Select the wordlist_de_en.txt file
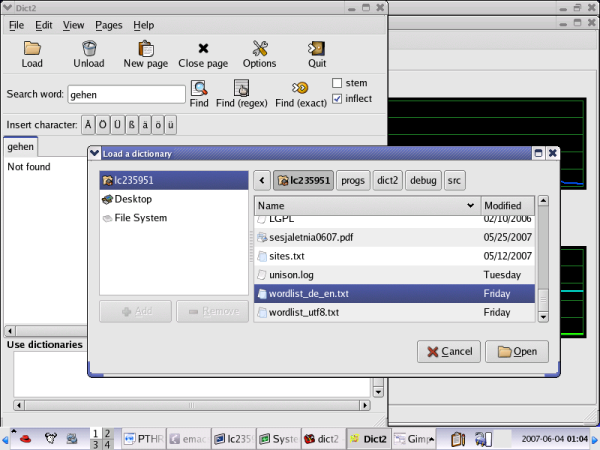 [395, 293]
